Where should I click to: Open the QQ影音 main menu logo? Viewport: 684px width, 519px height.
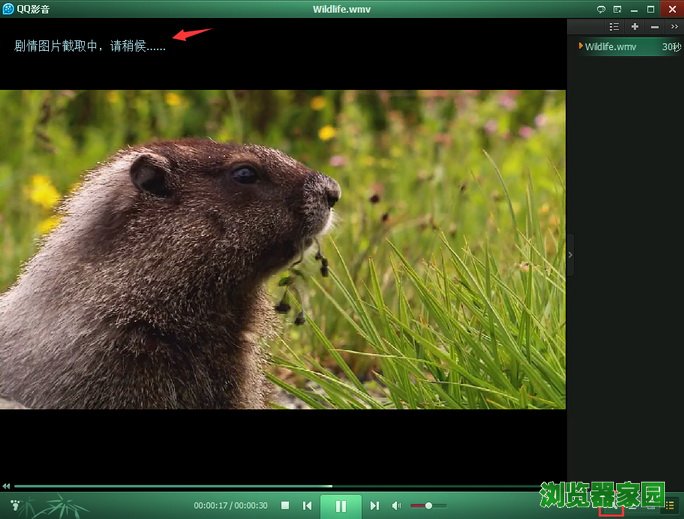[8, 9]
